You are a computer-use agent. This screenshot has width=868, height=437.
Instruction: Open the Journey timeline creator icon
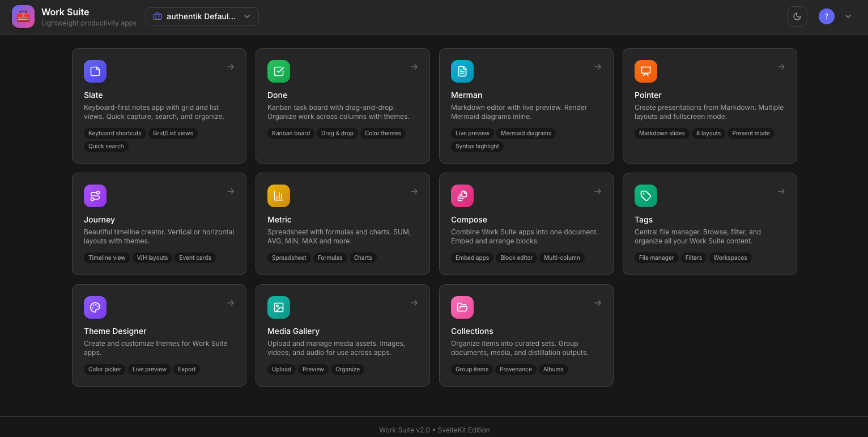(95, 196)
